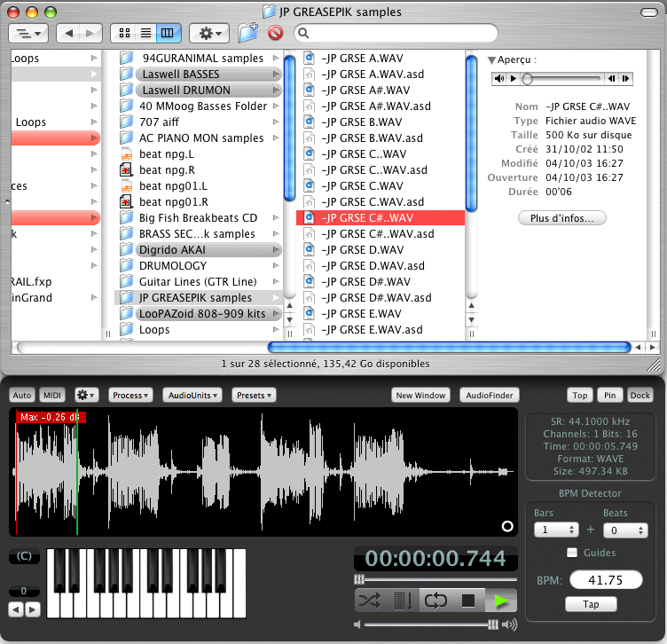This screenshot has height=644, width=667.
Task: Open the DRUMOLOGY folder
Action: point(172,265)
